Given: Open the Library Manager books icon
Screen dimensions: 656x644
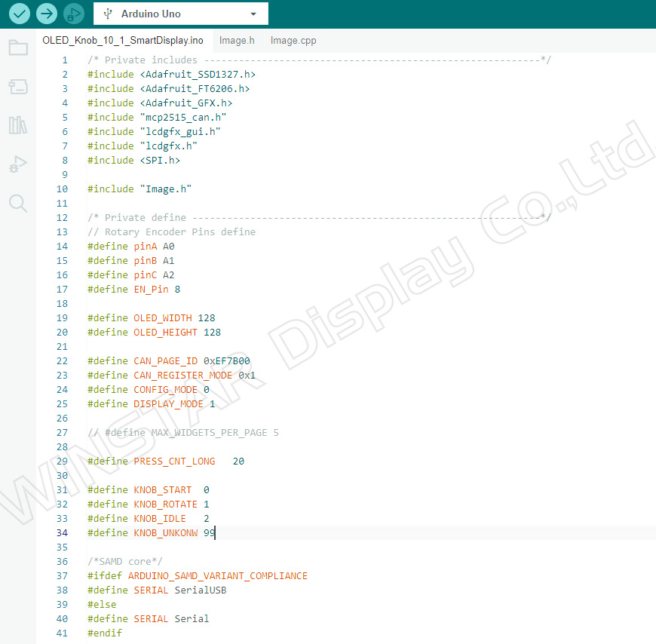Looking at the screenshot, I should [x=18, y=125].
